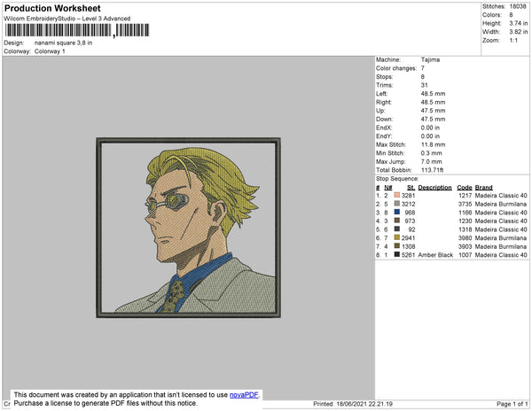This screenshot has width=532, height=411.
Task: Click the embroidery design preview thumbnail
Action: coord(188,228)
